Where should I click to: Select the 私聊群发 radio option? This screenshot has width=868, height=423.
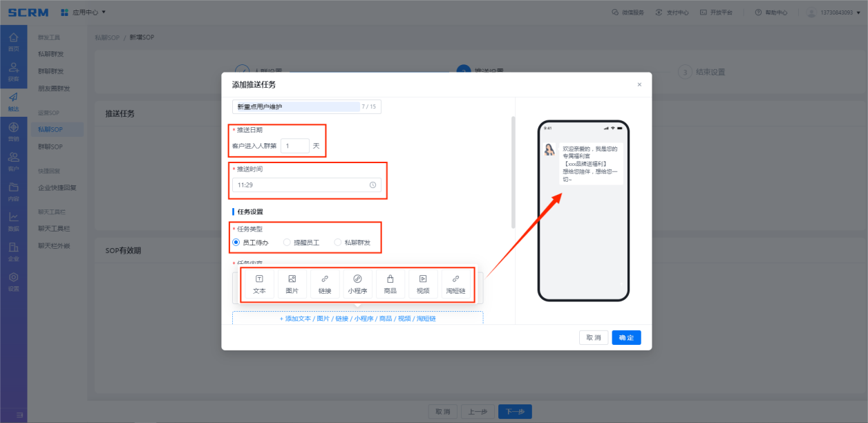point(338,243)
